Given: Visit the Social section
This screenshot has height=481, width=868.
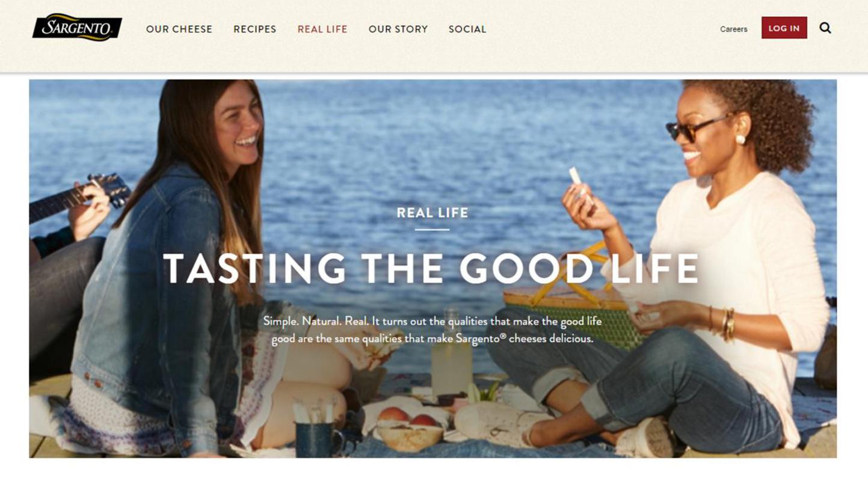Looking at the screenshot, I should coord(467,29).
